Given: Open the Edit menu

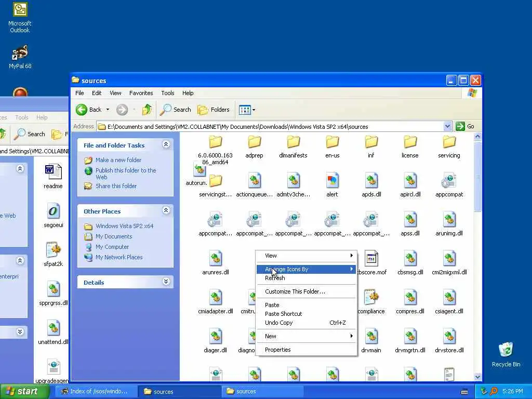Looking at the screenshot, I should coord(96,93).
